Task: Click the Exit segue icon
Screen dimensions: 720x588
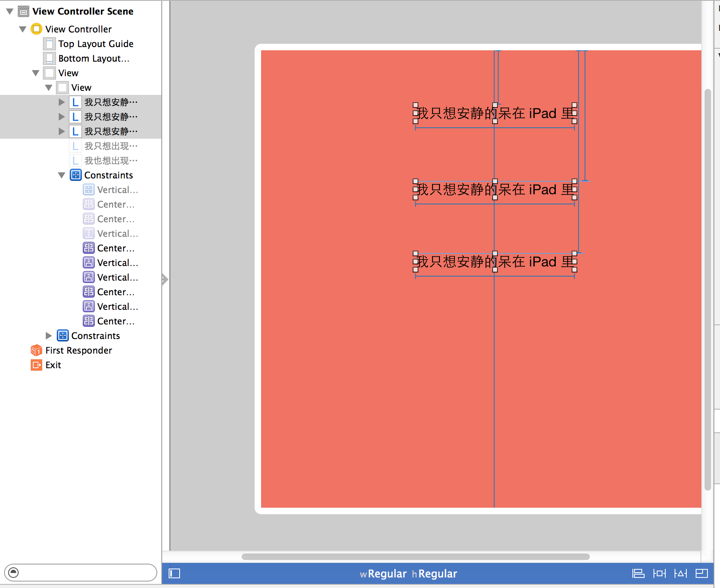Action: tap(36, 365)
